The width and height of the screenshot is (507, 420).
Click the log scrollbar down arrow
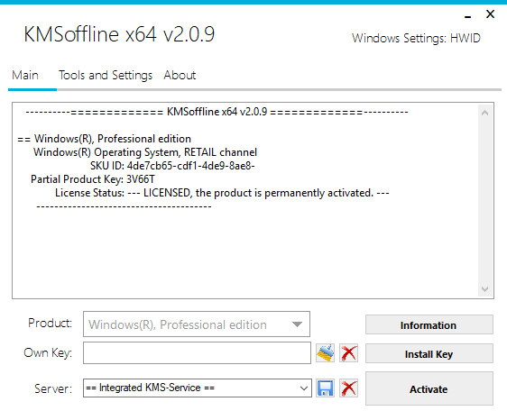point(484,288)
